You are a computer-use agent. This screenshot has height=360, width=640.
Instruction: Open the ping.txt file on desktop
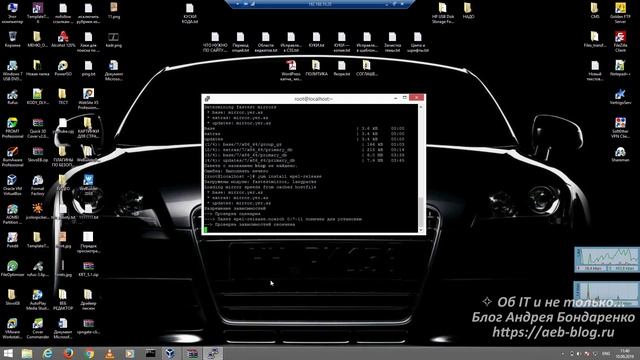(88, 68)
